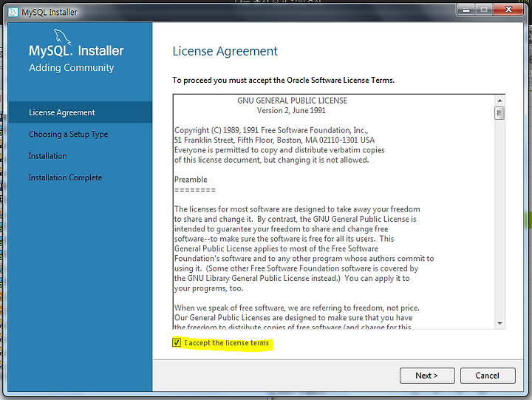Minimize the MySQL Installer window

[466, 10]
